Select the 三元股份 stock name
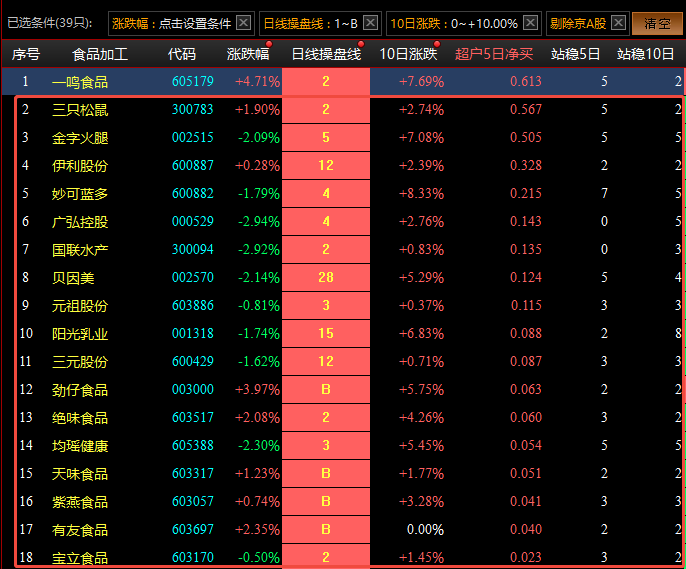This screenshot has height=569, width=686. [x=80, y=361]
